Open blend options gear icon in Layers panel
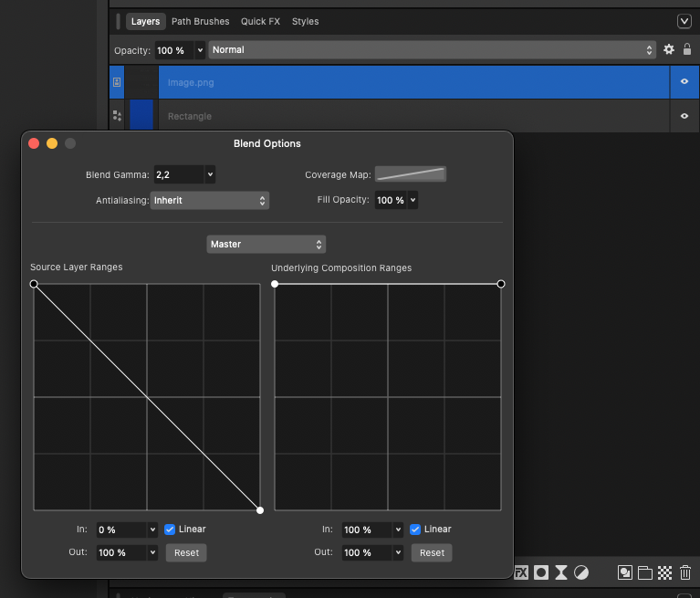700x598 pixels. pyautogui.click(x=669, y=49)
